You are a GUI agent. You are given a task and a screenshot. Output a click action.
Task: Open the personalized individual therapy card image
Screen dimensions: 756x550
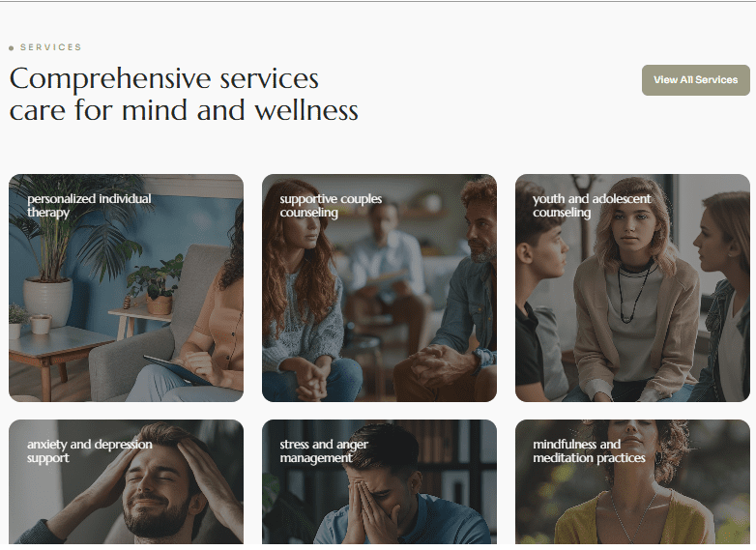[x=126, y=288]
